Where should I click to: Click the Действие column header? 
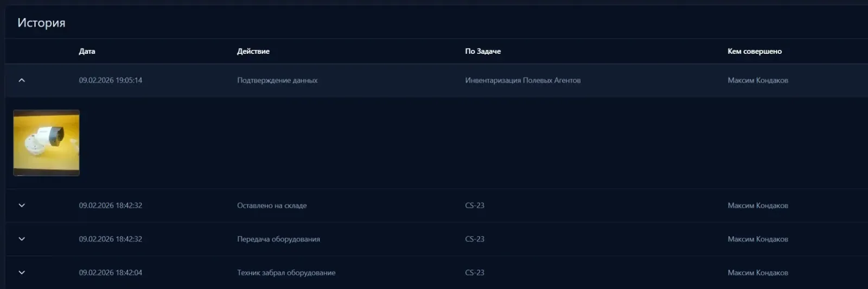point(253,51)
